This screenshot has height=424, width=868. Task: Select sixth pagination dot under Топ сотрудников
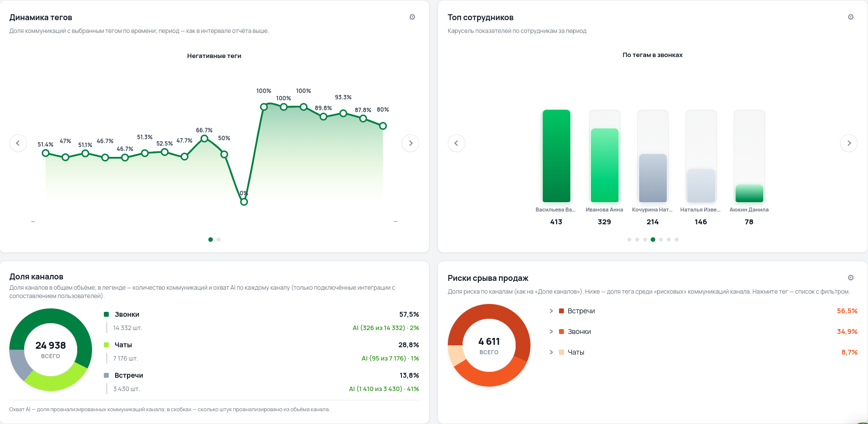pyautogui.click(x=669, y=240)
